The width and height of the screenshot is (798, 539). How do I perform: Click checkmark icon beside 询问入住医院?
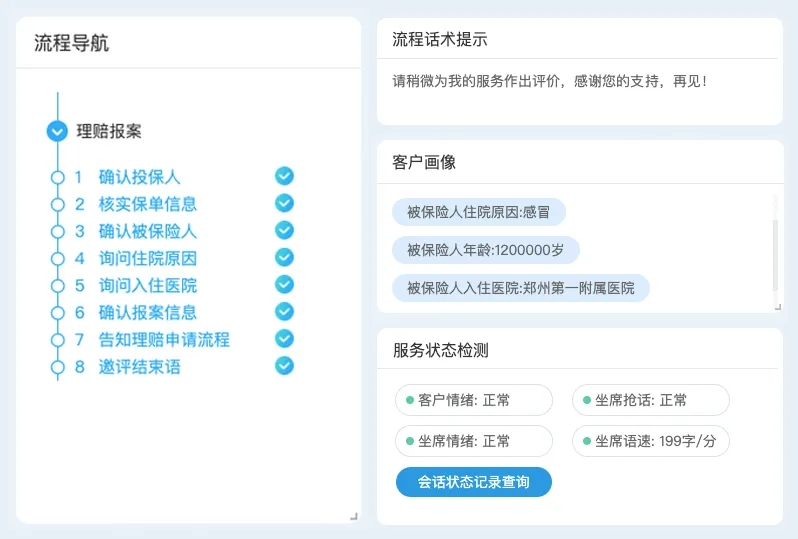point(284,285)
